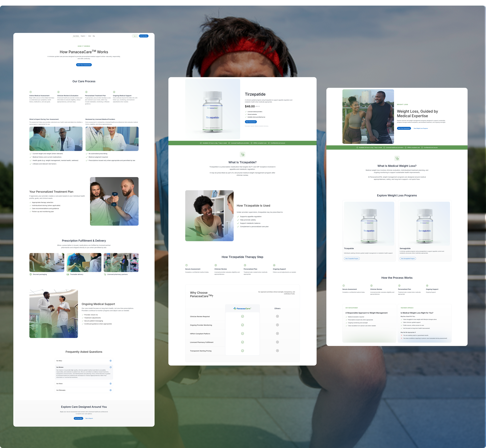Click the Supports appetite regulation list item

249,216
